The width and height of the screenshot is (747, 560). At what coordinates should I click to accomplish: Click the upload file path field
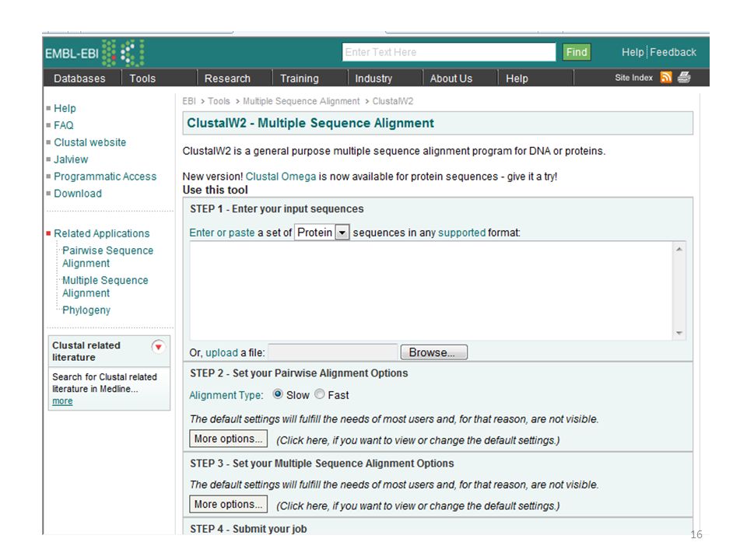333,352
